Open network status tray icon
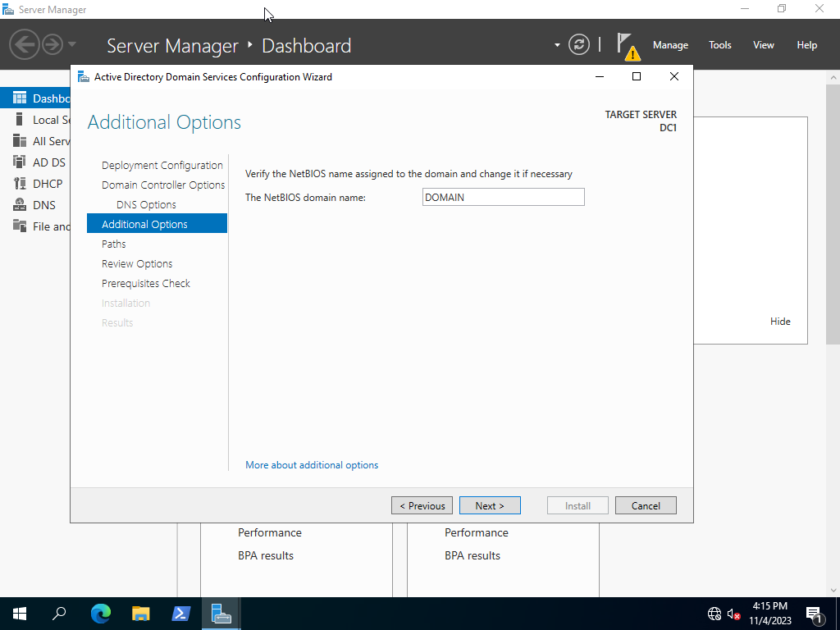This screenshot has width=840, height=630. [x=714, y=614]
